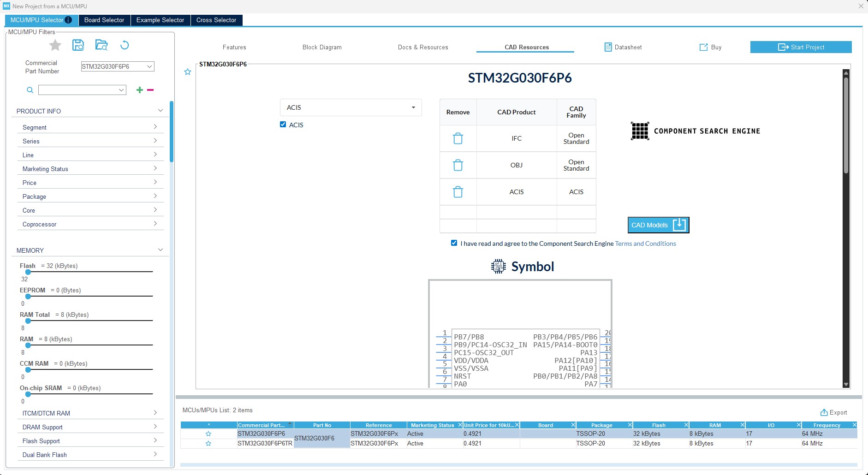The width and height of the screenshot is (868, 475).
Task: Click the symbol pinout preview image
Action: pos(520,334)
